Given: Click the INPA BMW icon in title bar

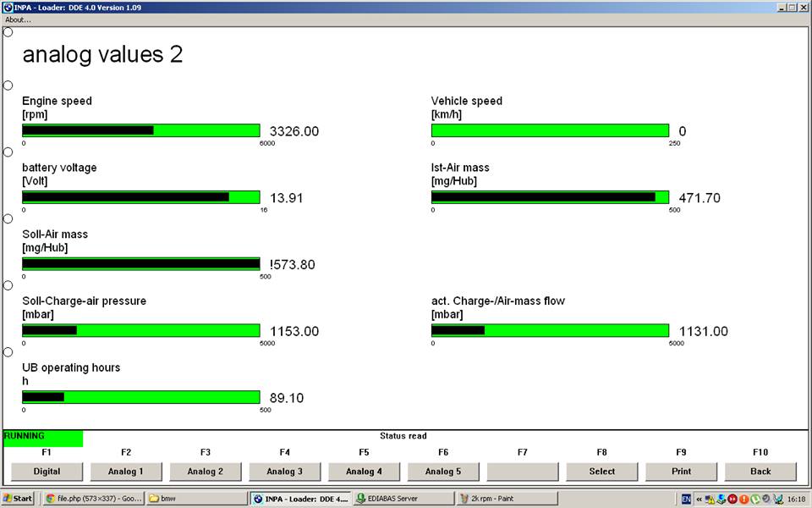Looking at the screenshot, I should click(7, 7).
